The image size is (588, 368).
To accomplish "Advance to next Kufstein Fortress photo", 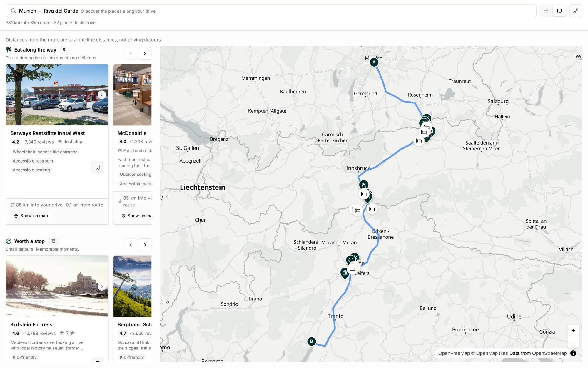I will coord(102,286).
